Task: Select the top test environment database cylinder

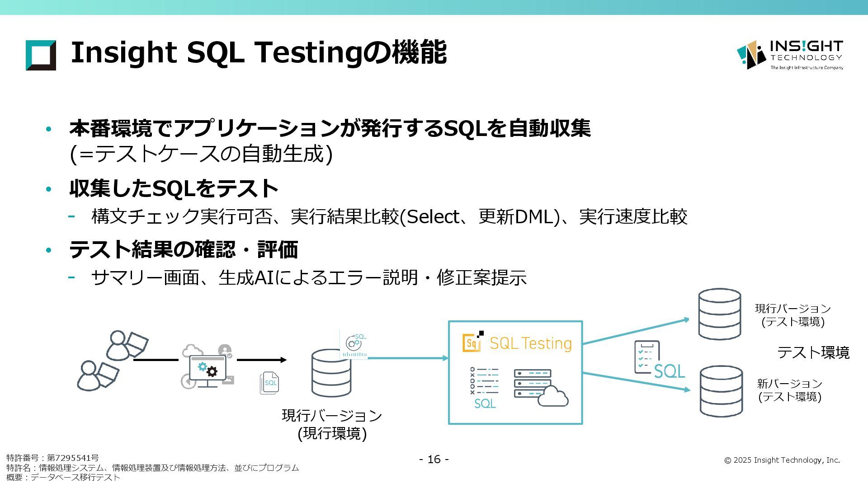Action: pyautogui.click(x=719, y=314)
